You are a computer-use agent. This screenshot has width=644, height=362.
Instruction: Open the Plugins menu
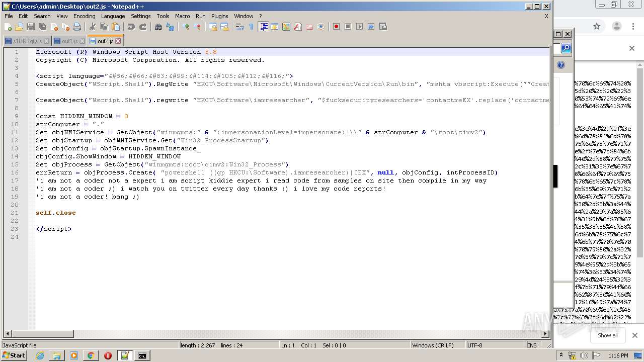[219, 16]
